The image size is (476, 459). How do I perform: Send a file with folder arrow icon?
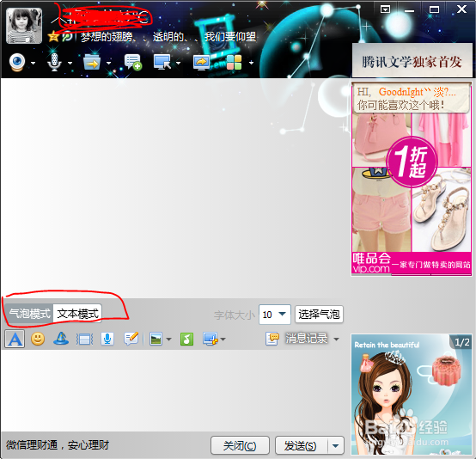92,62
